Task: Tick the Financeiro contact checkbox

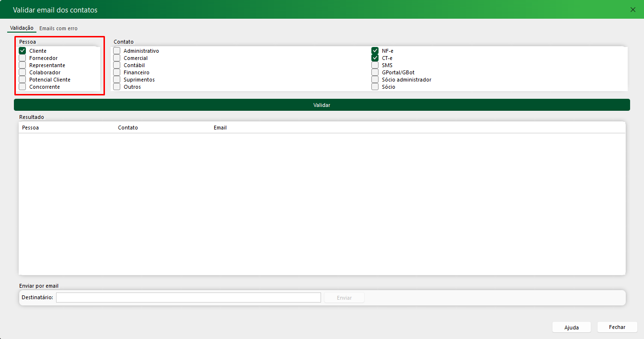Action: tap(117, 72)
